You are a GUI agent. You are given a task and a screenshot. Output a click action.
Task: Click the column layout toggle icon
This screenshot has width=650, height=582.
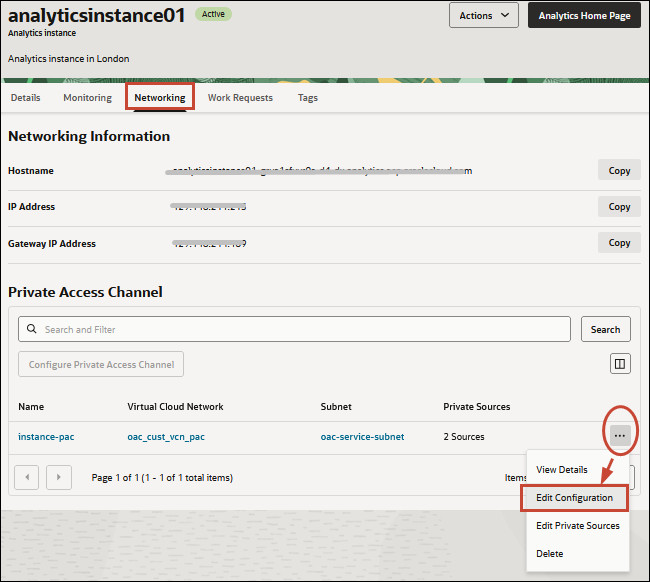click(620, 364)
